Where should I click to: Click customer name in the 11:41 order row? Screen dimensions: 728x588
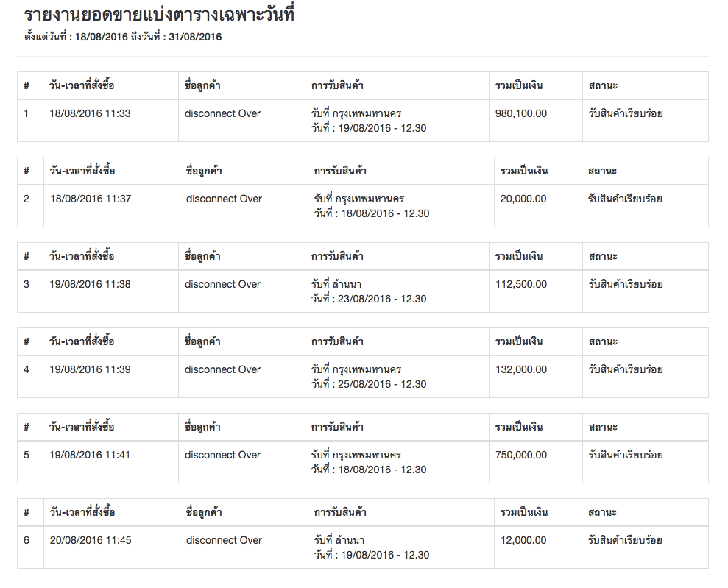pyautogui.click(x=222, y=455)
